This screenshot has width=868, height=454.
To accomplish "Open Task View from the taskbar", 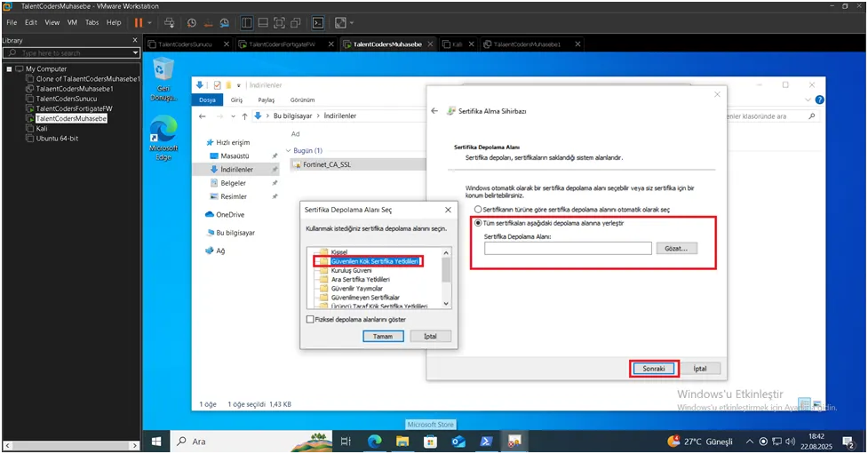I will 346,442.
